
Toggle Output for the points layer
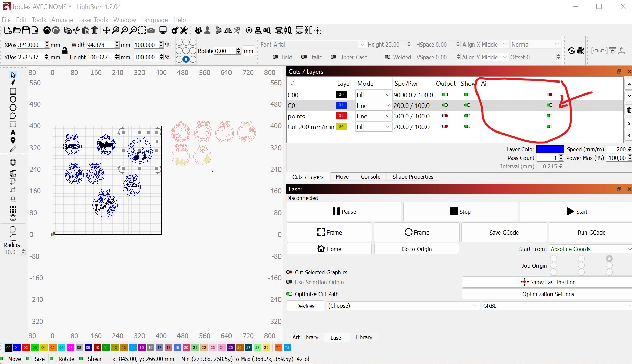tap(445, 116)
